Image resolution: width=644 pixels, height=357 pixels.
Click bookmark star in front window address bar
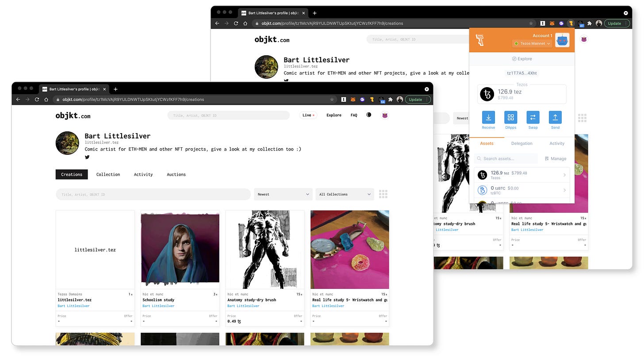[x=332, y=100]
